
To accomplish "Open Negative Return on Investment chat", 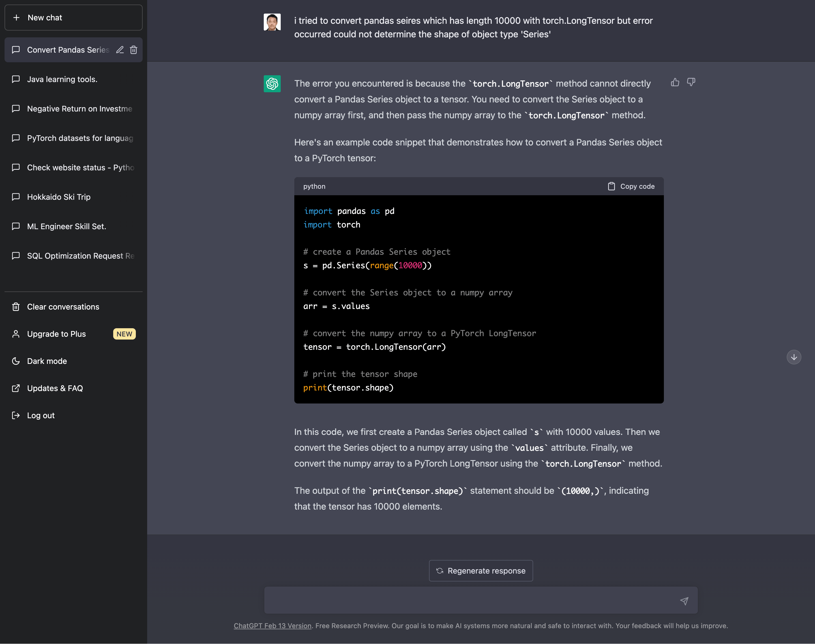I will click(73, 109).
